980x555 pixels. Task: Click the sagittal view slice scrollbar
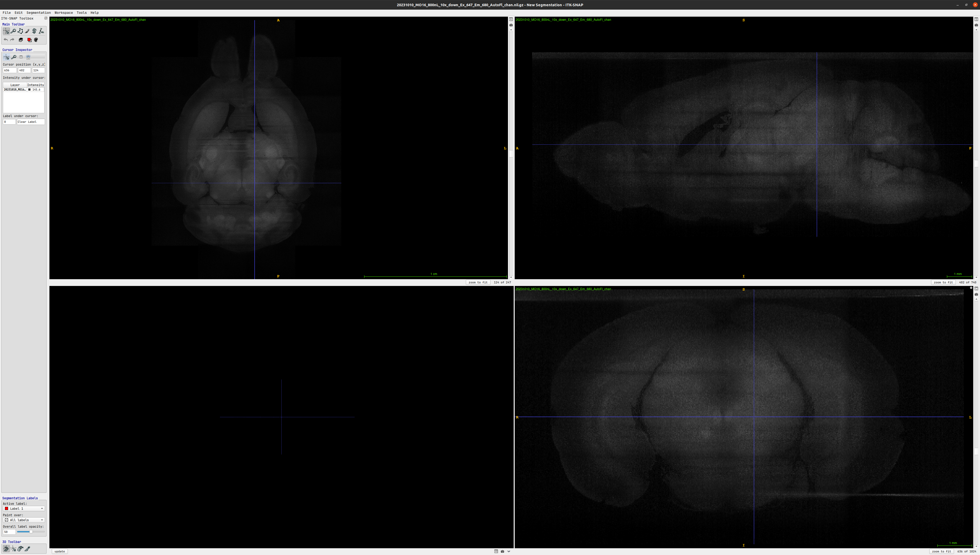pos(976,154)
